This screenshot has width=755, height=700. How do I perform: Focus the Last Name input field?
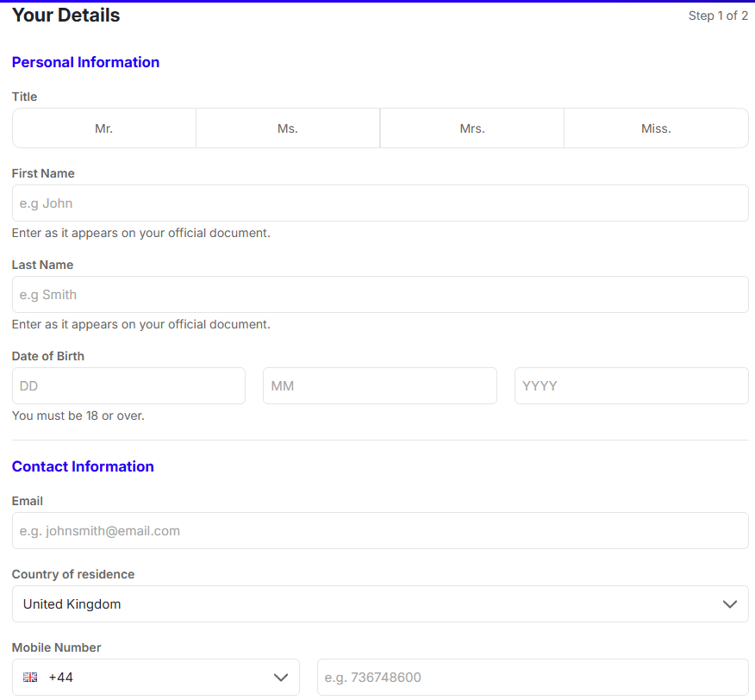pos(380,294)
